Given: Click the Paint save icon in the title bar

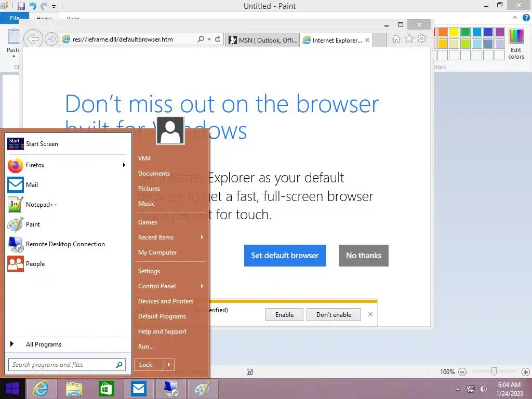Looking at the screenshot, I should (x=21, y=6).
